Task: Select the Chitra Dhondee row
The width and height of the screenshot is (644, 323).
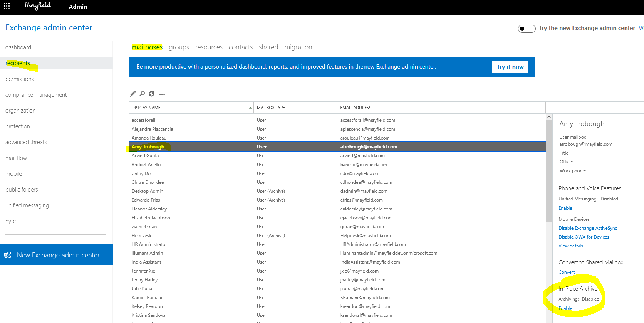Action: point(337,182)
